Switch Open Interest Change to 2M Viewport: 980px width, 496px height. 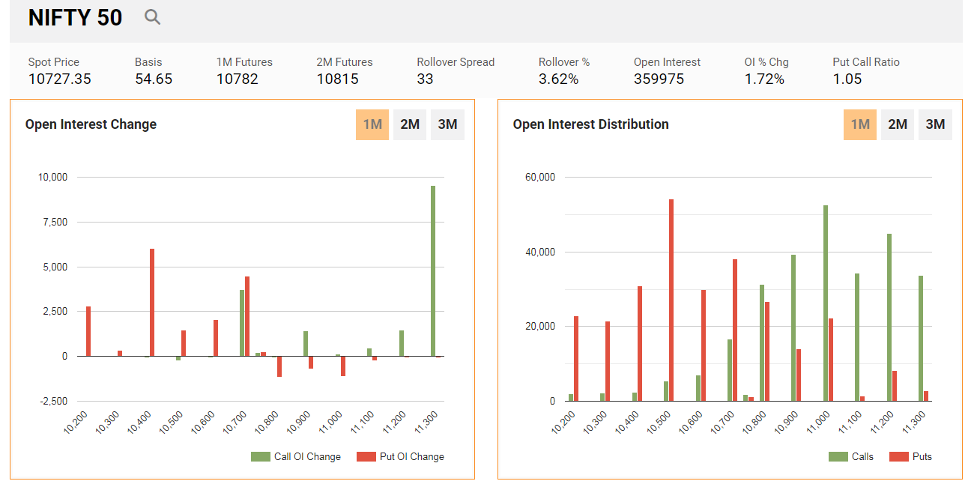pos(410,124)
